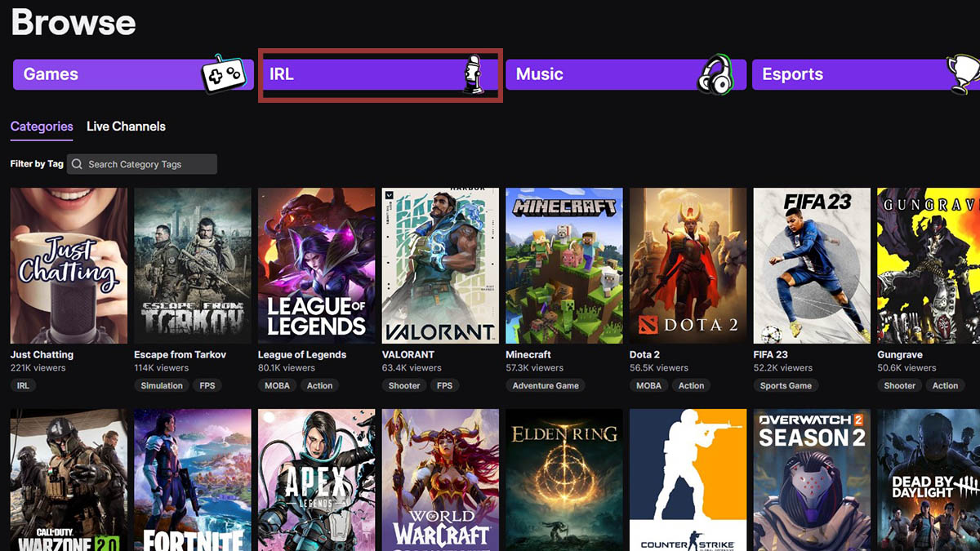Image resolution: width=980 pixels, height=551 pixels.
Task: Click the Elden Ring cover thumbnail
Action: pos(563,480)
